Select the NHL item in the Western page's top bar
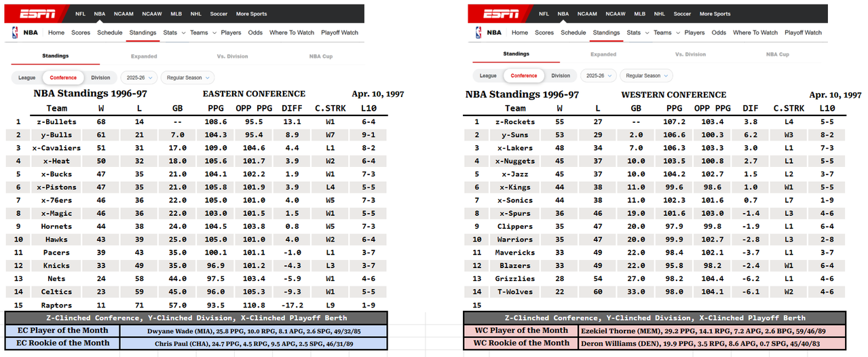 (x=660, y=14)
